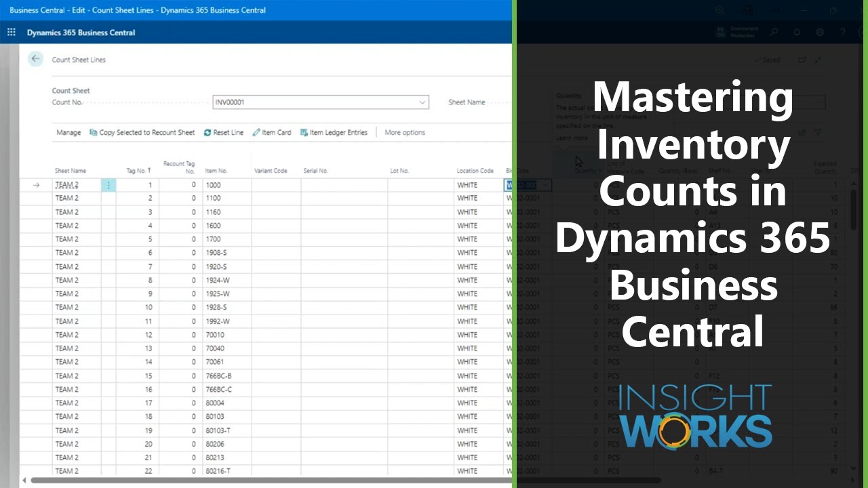Select item number cell 1100
Image resolution: width=868 pixels, height=488 pixels.
point(227,199)
